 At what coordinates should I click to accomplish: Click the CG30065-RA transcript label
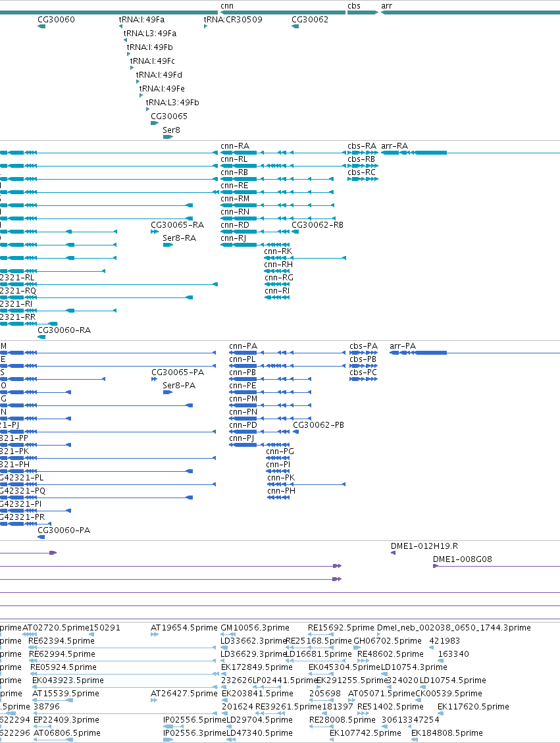pyautogui.click(x=177, y=224)
